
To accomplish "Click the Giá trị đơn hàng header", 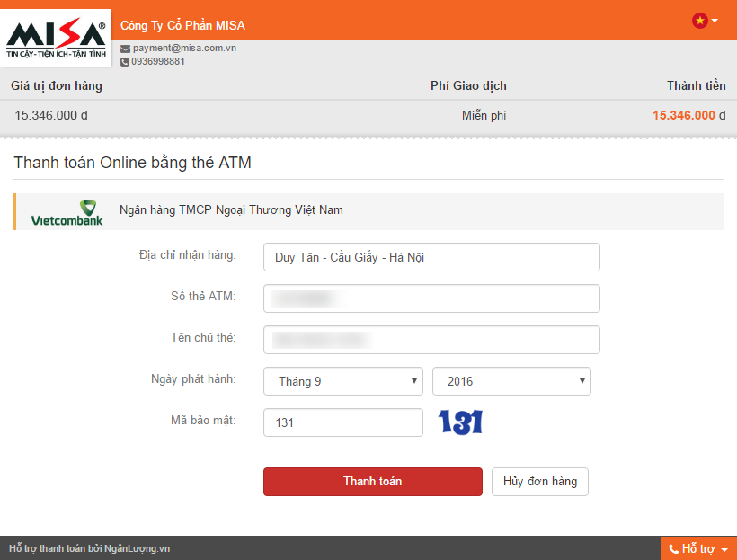I will pyautogui.click(x=57, y=85).
